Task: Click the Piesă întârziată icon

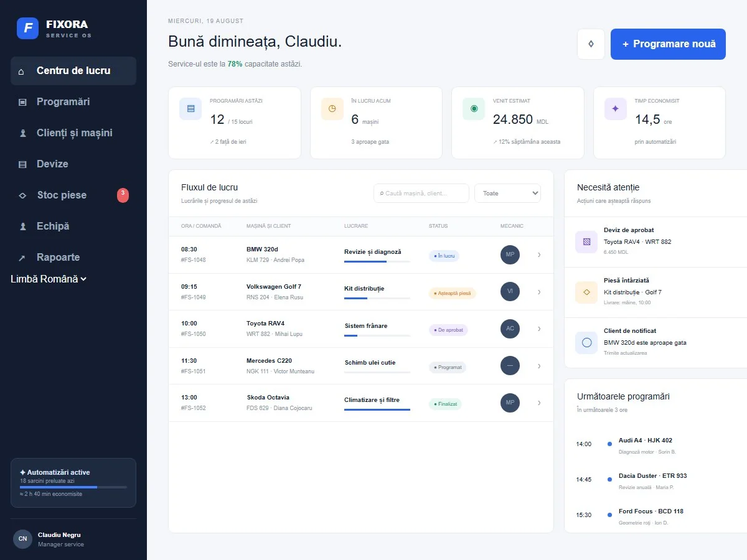Action: (x=586, y=292)
